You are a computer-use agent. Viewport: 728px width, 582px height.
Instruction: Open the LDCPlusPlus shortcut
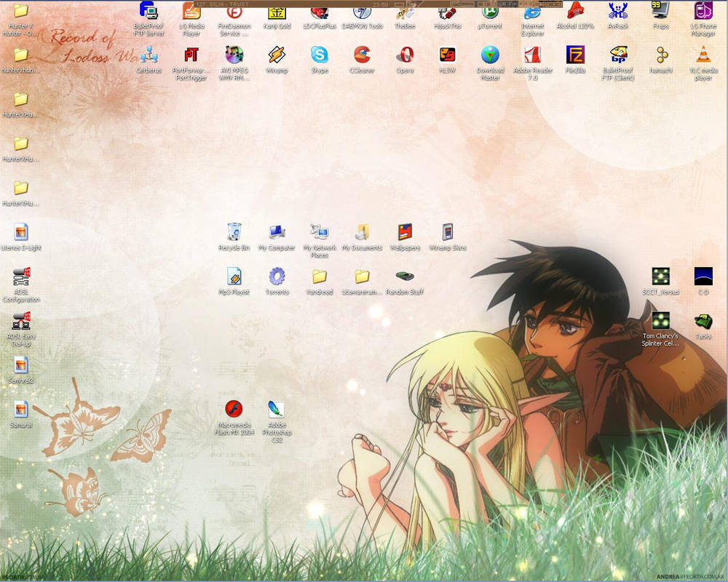[320, 10]
